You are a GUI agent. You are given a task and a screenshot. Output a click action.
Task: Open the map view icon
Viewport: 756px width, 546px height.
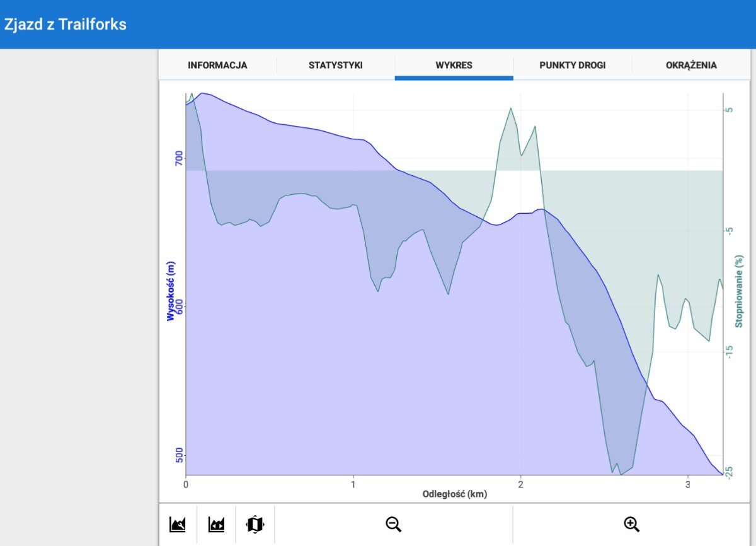coord(255,524)
